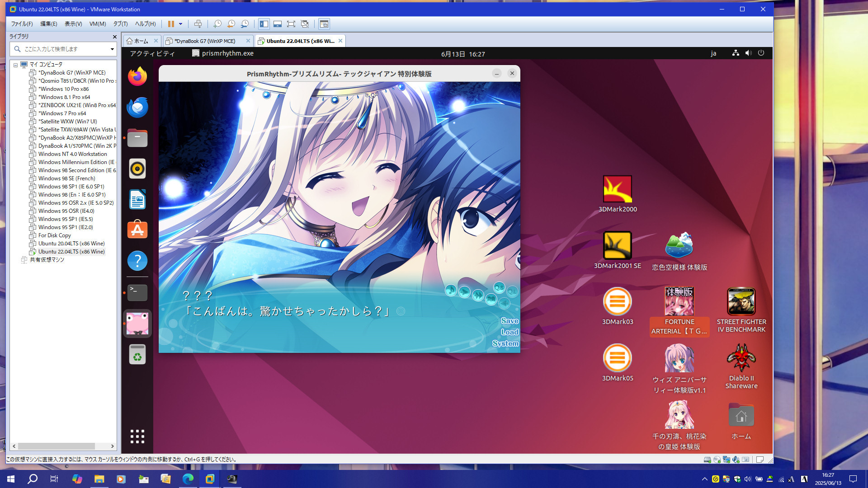Open the Ubuntu system menu via power icon
Viewport: 868px width, 488px height.
point(761,53)
